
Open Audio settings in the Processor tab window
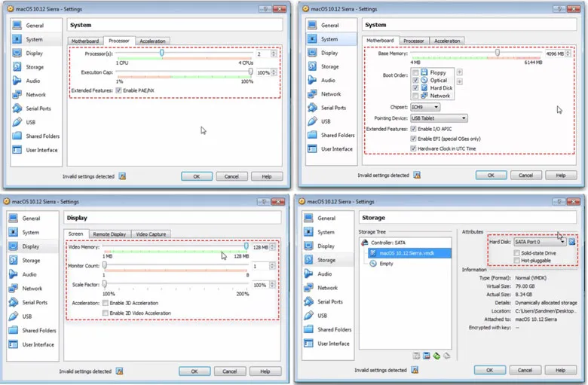coord(32,81)
